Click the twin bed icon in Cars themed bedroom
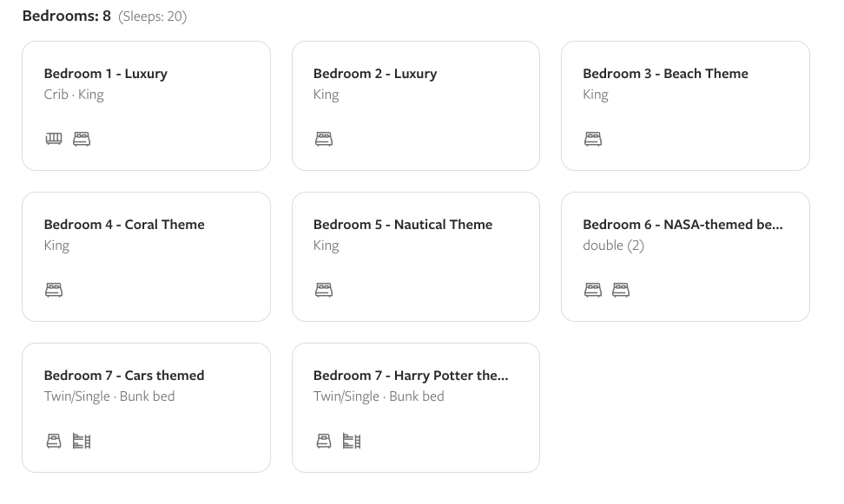Screen dimensions: 844x504 [x=54, y=441]
